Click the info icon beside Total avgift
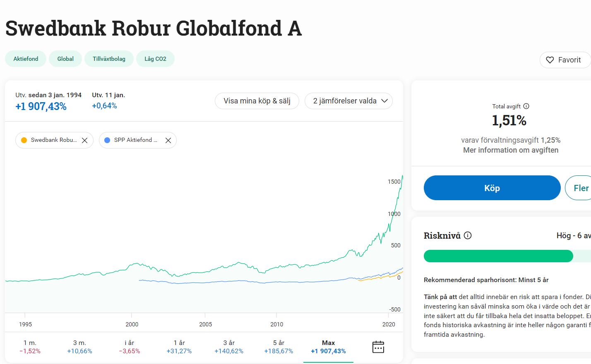The image size is (591, 364). tap(526, 106)
